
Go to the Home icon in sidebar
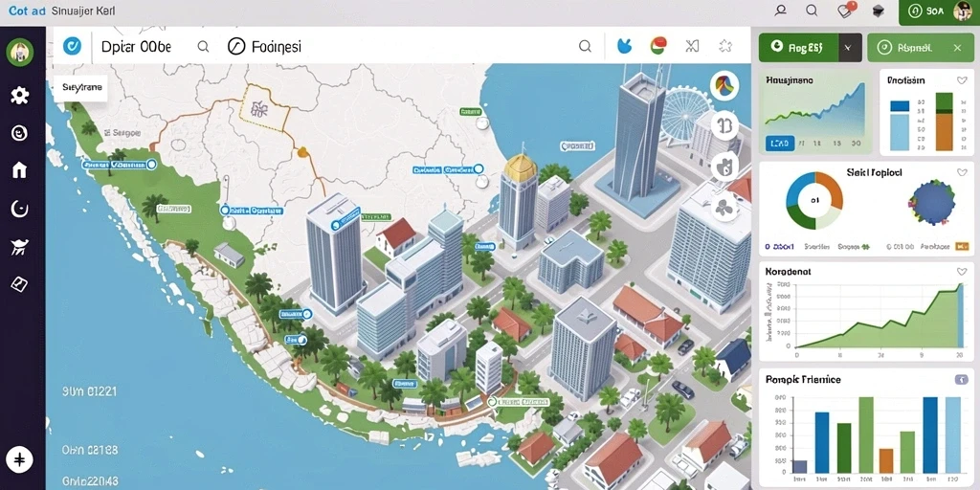[19, 170]
